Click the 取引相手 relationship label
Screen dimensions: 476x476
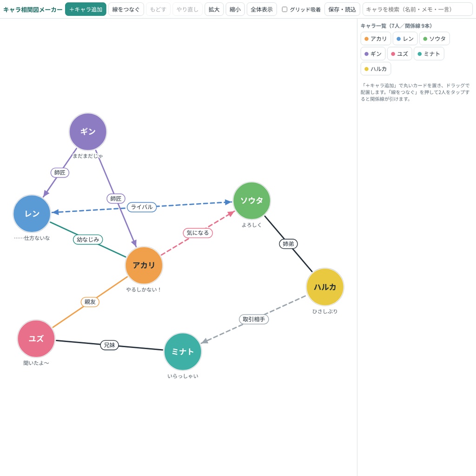[254, 319]
